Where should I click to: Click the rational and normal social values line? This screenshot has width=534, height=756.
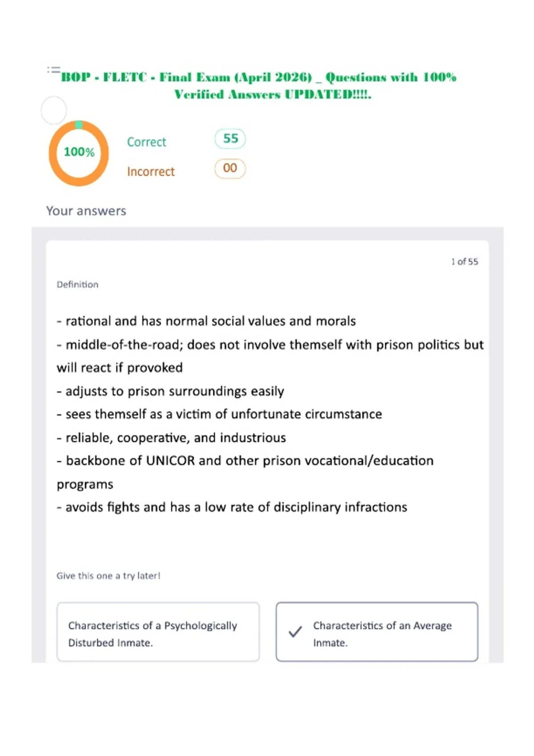(x=206, y=321)
